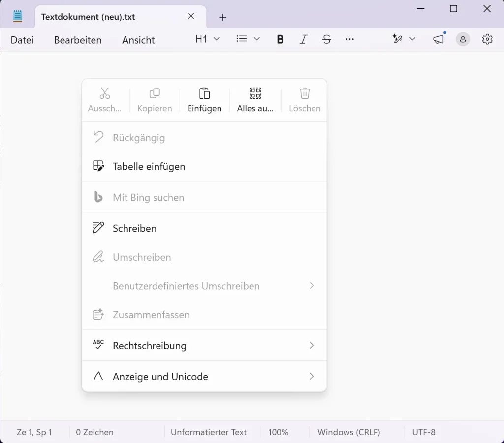Select Rückgängig in the context menu
This screenshot has height=443, width=504.
click(x=204, y=138)
